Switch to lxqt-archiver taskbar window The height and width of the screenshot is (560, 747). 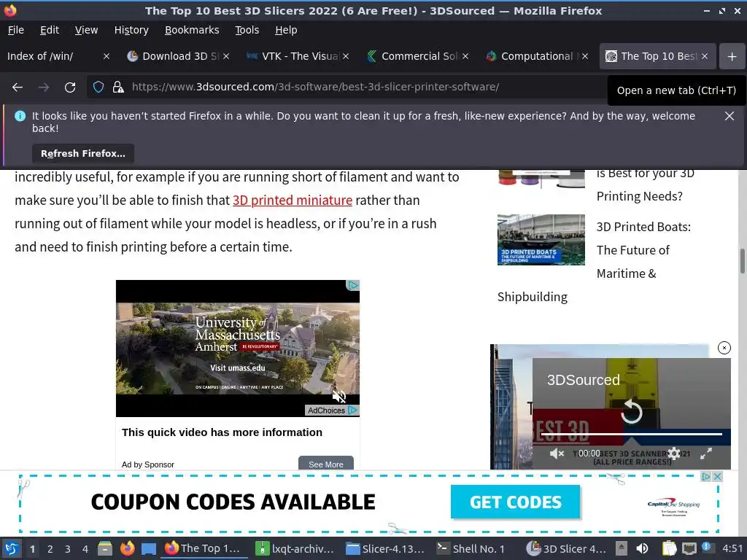295,549
